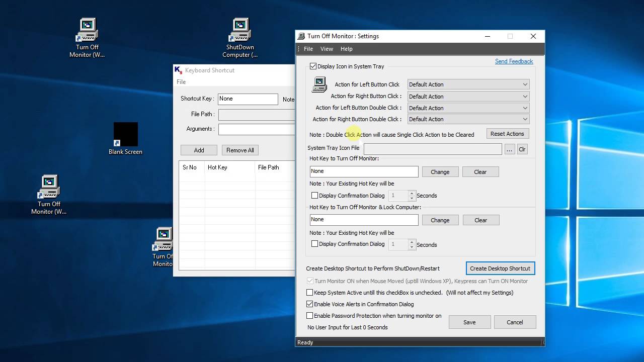Click the Arguments input field
The image size is (644, 362).
coord(257,129)
